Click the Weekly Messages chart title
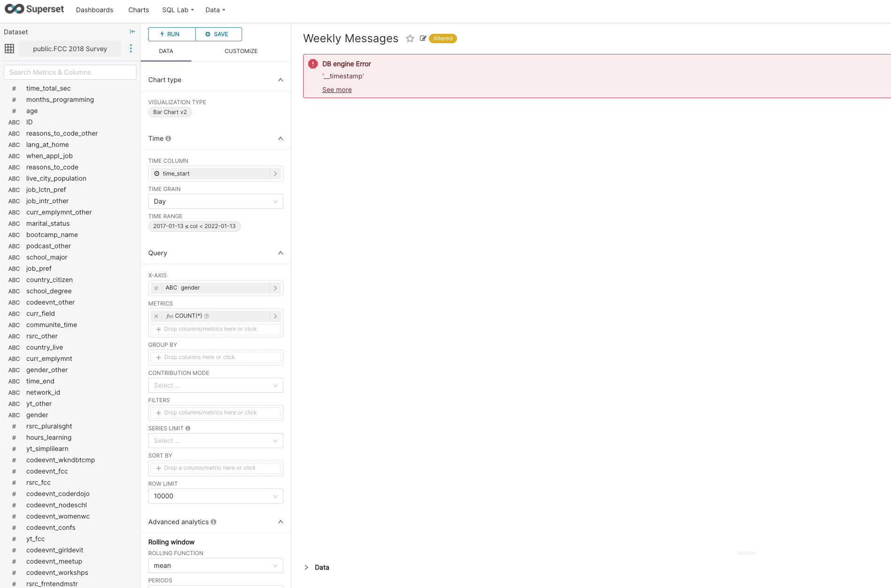The height and width of the screenshot is (588, 891). (x=350, y=38)
